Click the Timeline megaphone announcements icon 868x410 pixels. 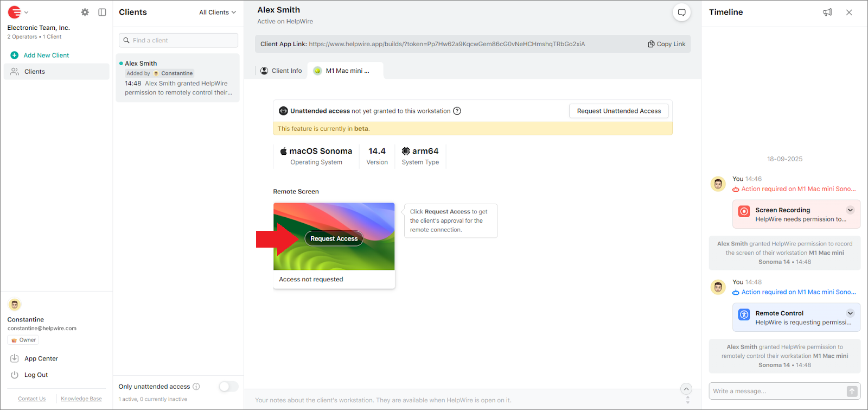[827, 12]
